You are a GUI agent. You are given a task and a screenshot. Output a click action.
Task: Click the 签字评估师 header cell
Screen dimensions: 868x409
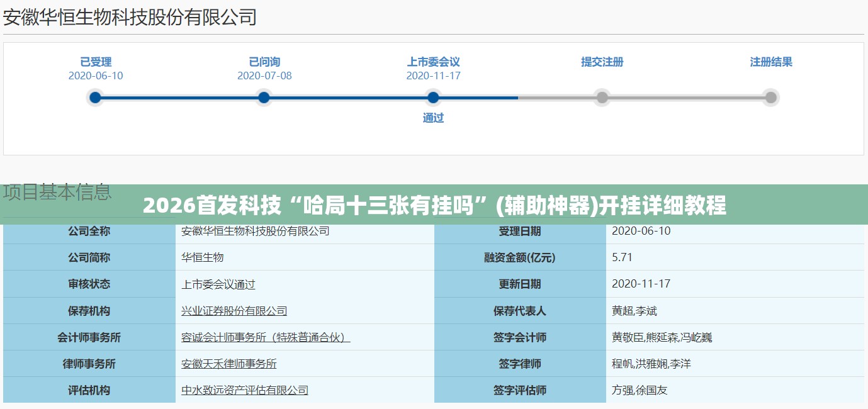520,390
